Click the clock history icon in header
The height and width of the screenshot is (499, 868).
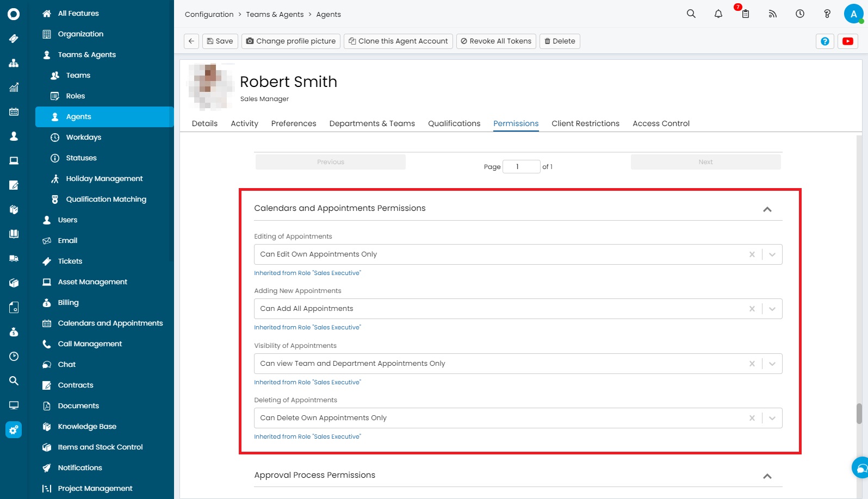799,14
